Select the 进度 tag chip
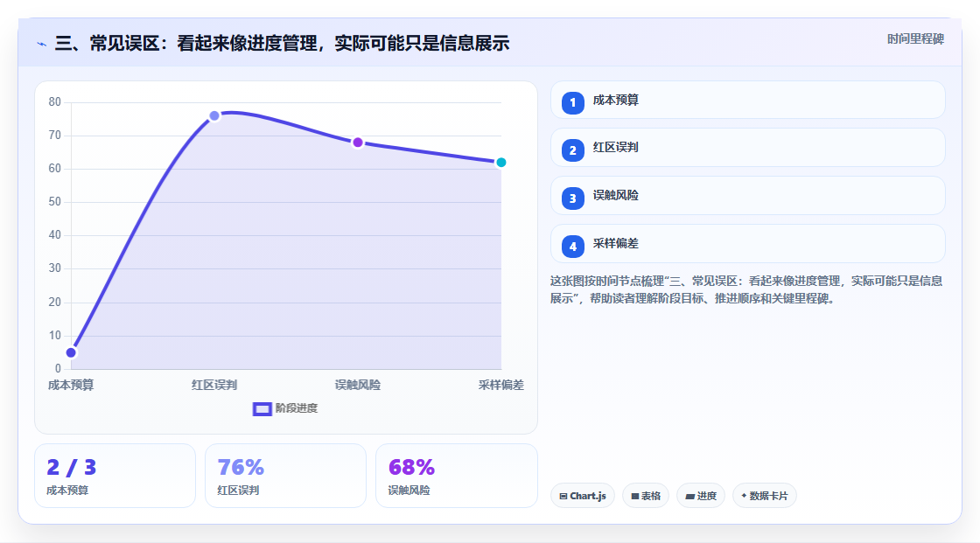 [x=701, y=496]
